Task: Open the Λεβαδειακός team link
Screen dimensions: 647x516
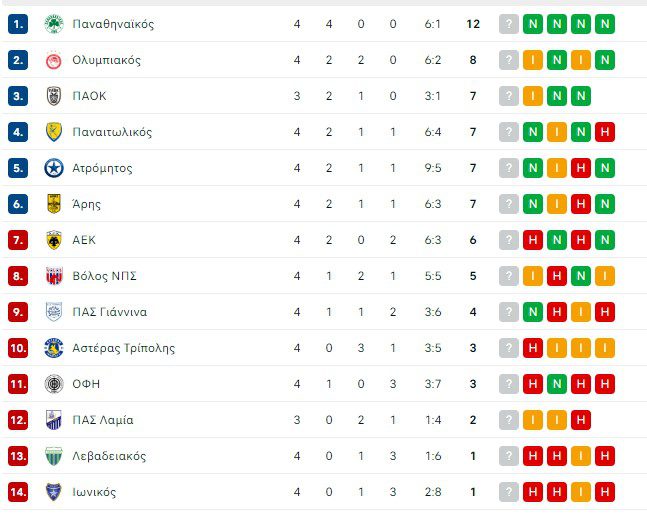Action: (110, 456)
